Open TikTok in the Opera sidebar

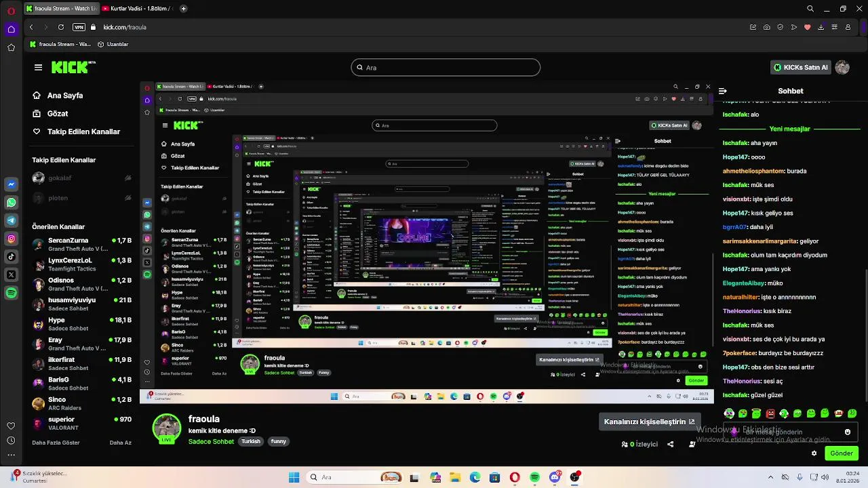coord(12,256)
